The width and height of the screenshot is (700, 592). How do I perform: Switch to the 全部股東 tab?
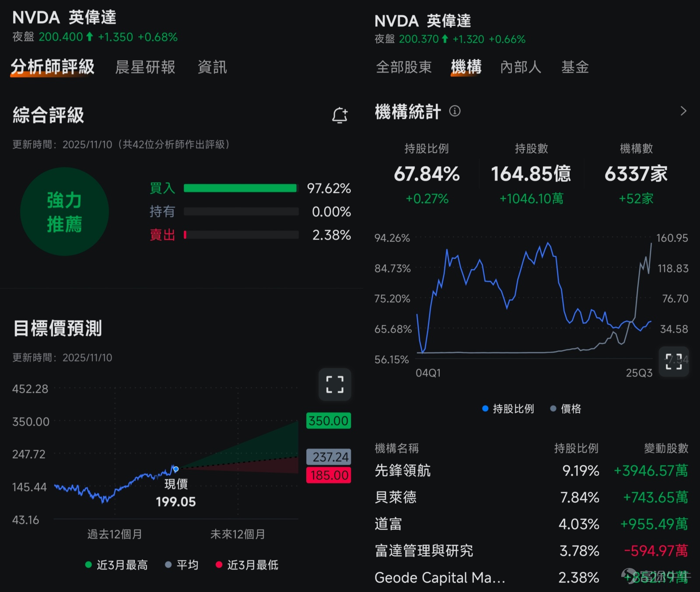pos(404,67)
